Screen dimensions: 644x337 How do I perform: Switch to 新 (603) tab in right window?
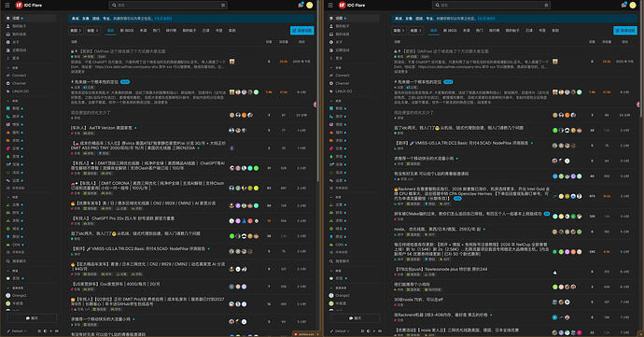[450, 31]
